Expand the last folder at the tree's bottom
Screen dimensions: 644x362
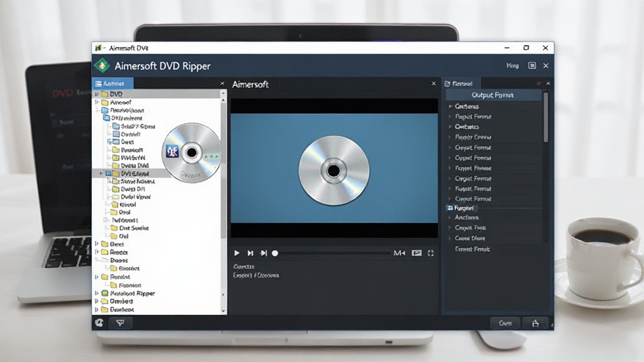click(96, 310)
